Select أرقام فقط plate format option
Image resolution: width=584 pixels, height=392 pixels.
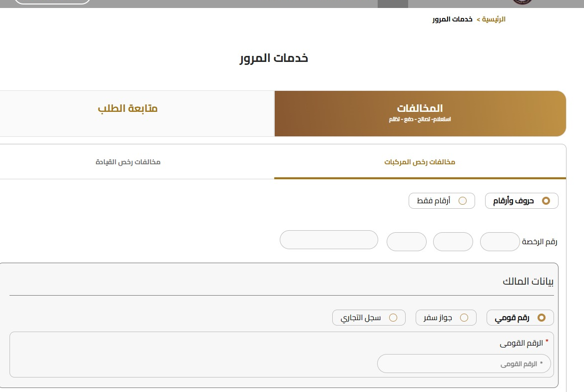point(442,201)
